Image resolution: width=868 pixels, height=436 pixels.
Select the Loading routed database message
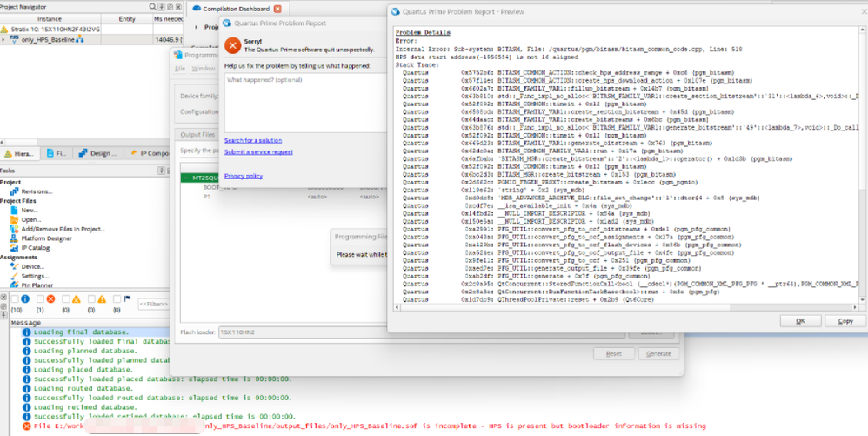(x=82, y=388)
